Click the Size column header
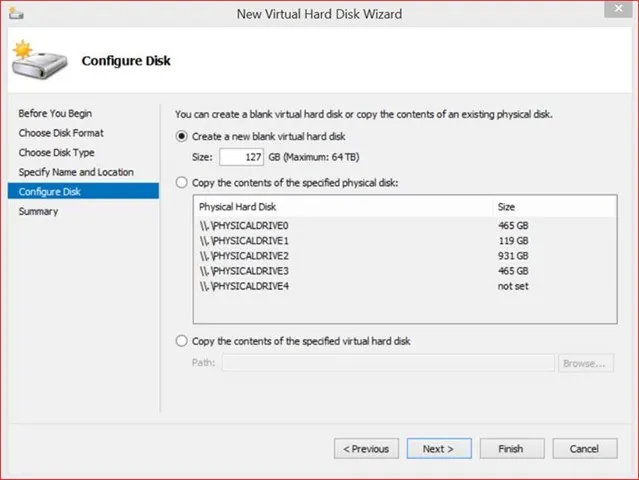Screen dimensions: 639x480 554,207
